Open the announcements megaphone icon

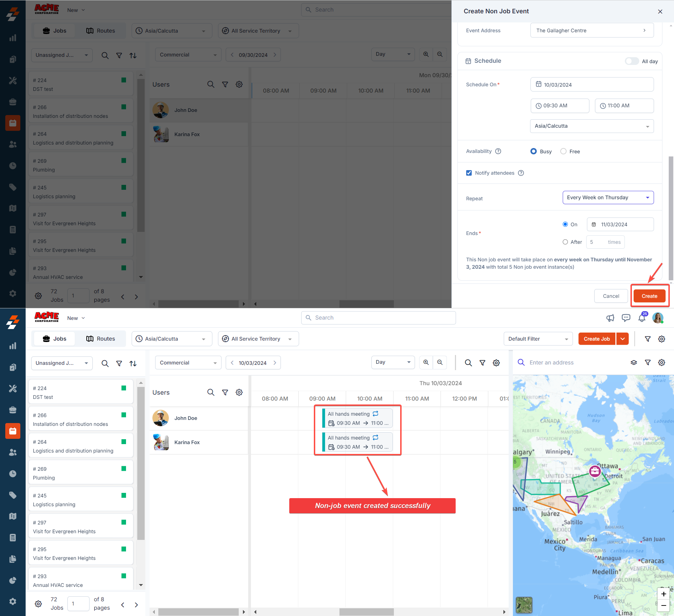(610, 318)
